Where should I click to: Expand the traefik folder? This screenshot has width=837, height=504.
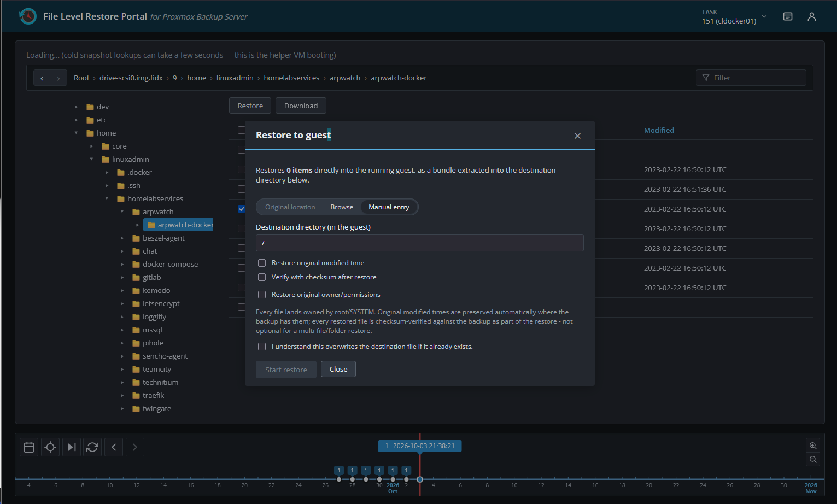point(122,395)
